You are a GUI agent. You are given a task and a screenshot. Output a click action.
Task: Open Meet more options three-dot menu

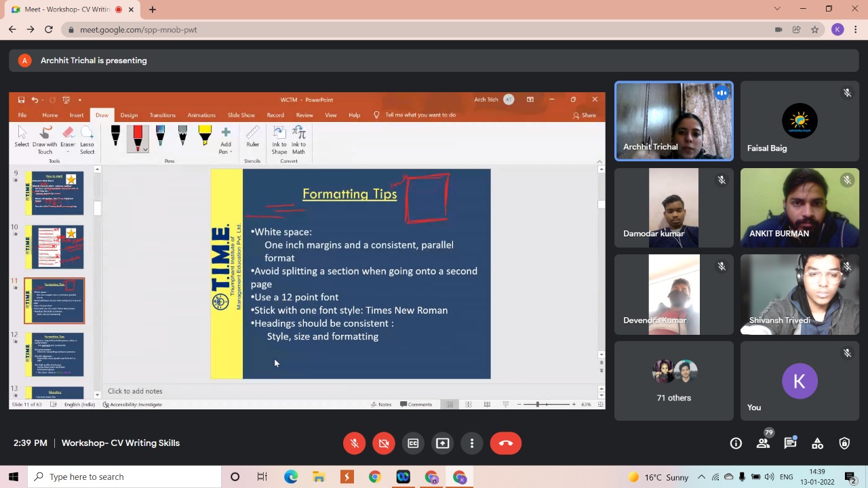point(472,443)
